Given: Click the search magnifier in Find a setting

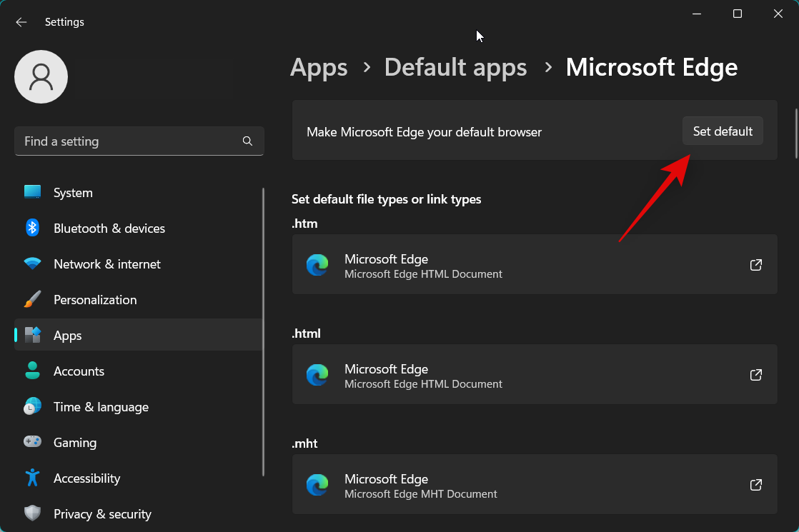Looking at the screenshot, I should click(247, 141).
